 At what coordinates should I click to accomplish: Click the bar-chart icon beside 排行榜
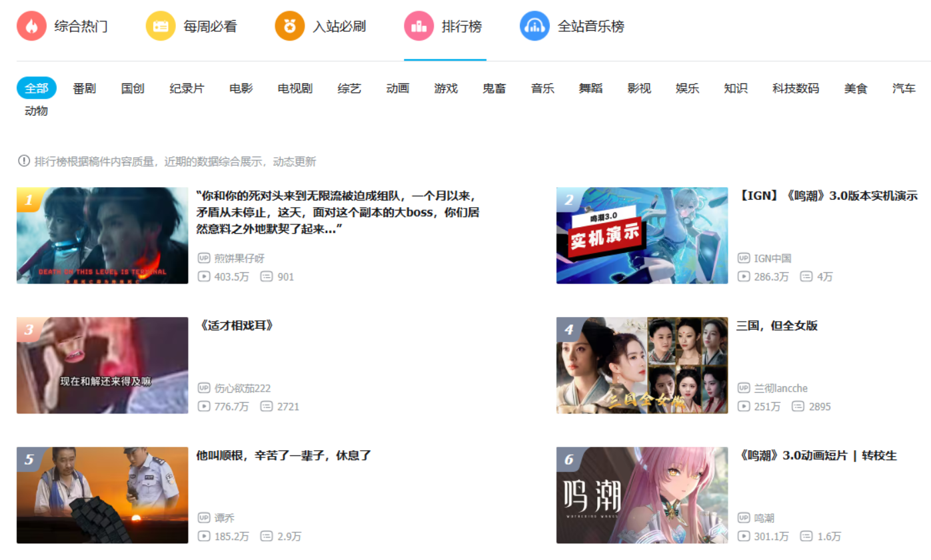point(419,25)
